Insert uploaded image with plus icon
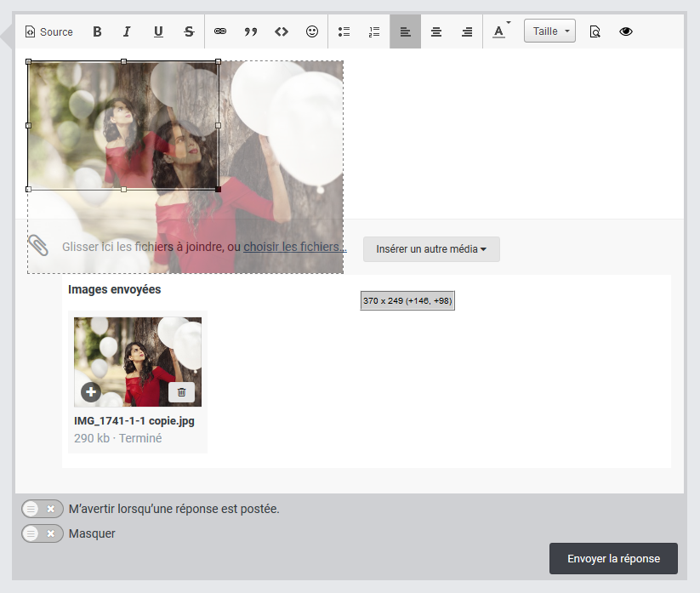The width and height of the screenshot is (700, 593). pos(91,392)
